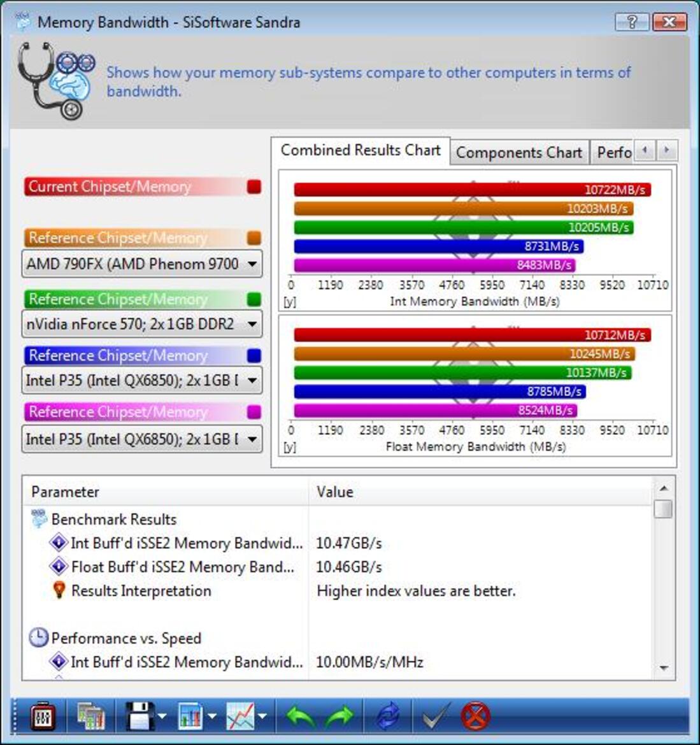This screenshot has height=745, width=700.
Task: Click the red 10722MB/s Int bandwidth bar
Action: pyautogui.click(x=473, y=190)
